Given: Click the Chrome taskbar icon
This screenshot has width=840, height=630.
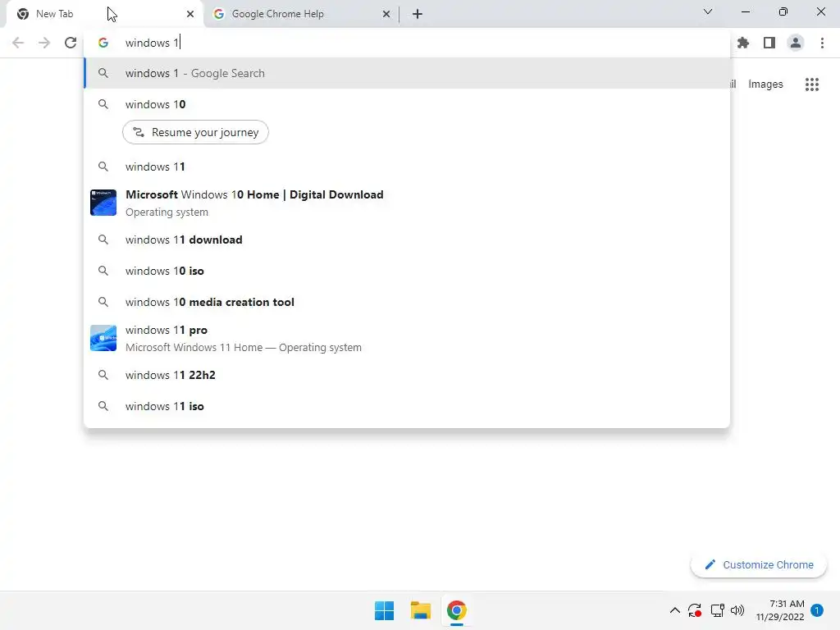Looking at the screenshot, I should click(x=456, y=610).
